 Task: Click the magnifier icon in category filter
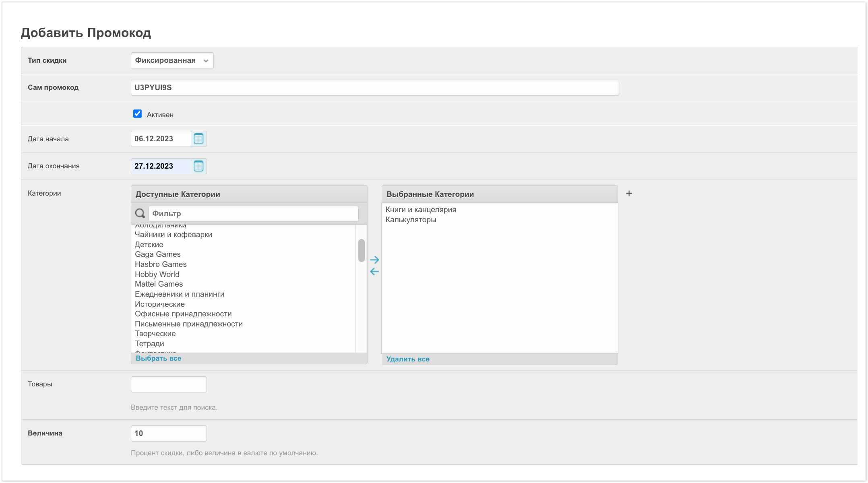[x=140, y=213]
